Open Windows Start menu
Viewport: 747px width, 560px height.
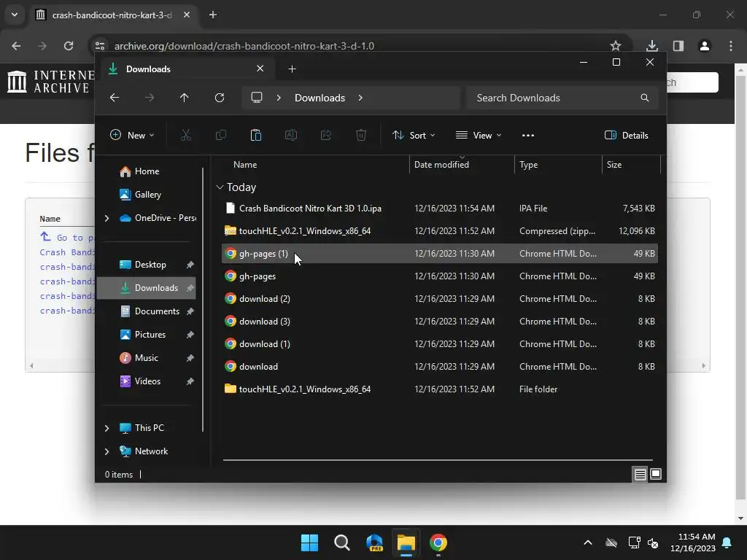tap(309, 542)
